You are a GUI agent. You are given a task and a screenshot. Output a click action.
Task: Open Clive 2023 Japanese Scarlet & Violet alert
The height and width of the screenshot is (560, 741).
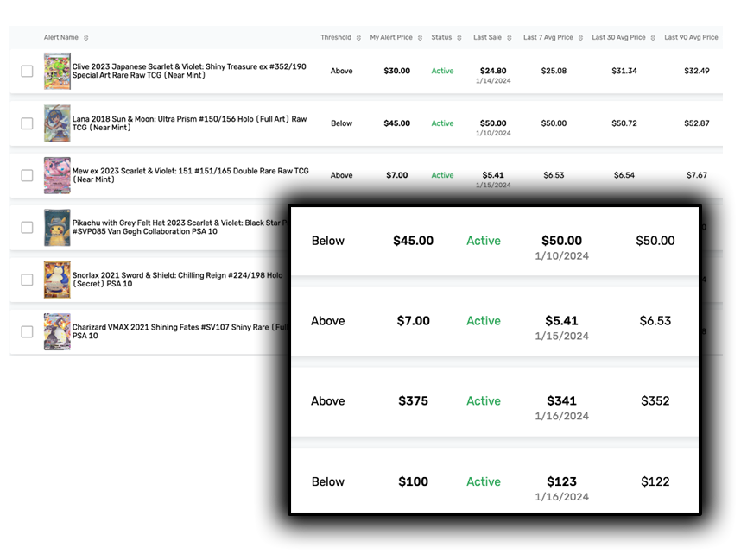pyautogui.click(x=189, y=71)
